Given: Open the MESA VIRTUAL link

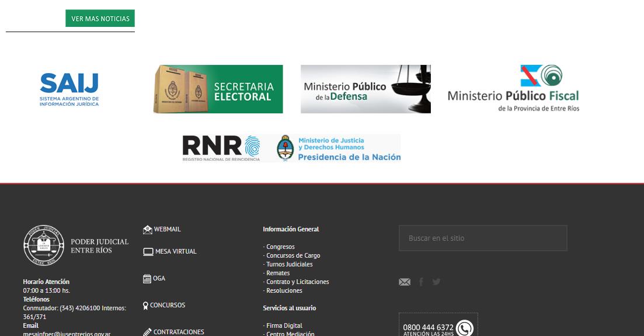Looking at the screenshot, I should (176, 251).
